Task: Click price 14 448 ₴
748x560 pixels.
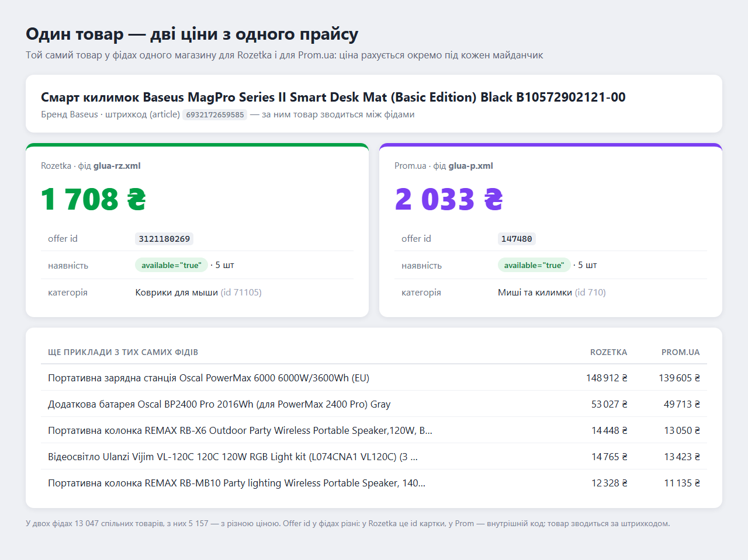Action: [609, 430]
